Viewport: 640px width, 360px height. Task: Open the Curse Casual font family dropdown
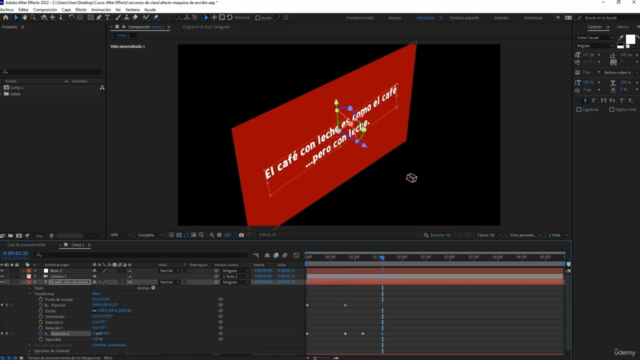click(595, 38)
